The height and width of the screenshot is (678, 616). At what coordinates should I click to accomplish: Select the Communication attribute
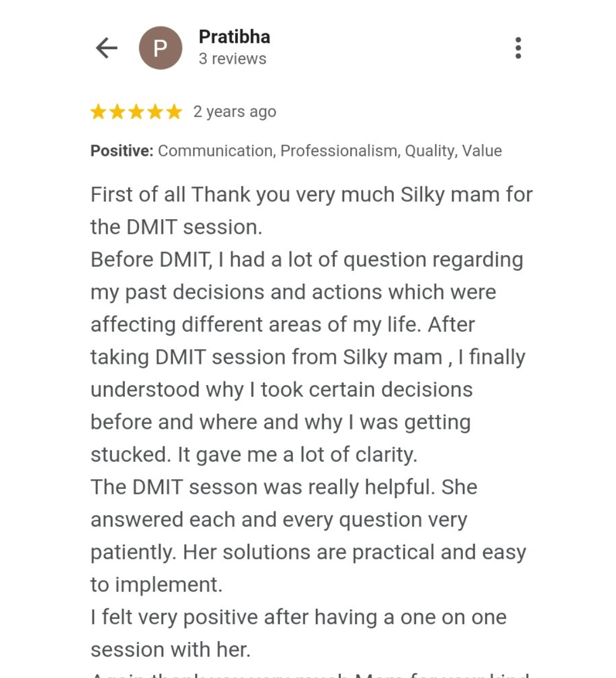point(215,151)
